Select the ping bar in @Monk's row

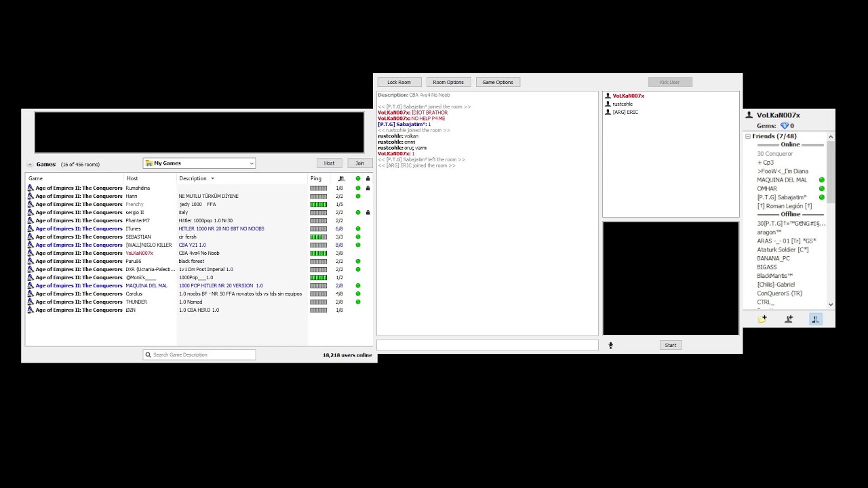(318, 277)
